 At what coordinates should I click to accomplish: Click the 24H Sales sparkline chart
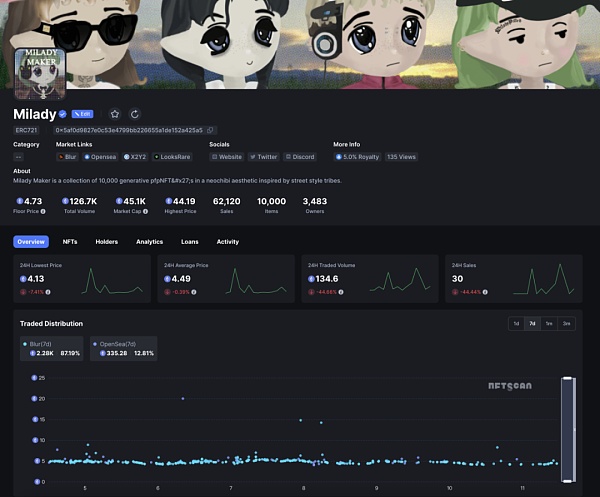click(x=544, y=279)
